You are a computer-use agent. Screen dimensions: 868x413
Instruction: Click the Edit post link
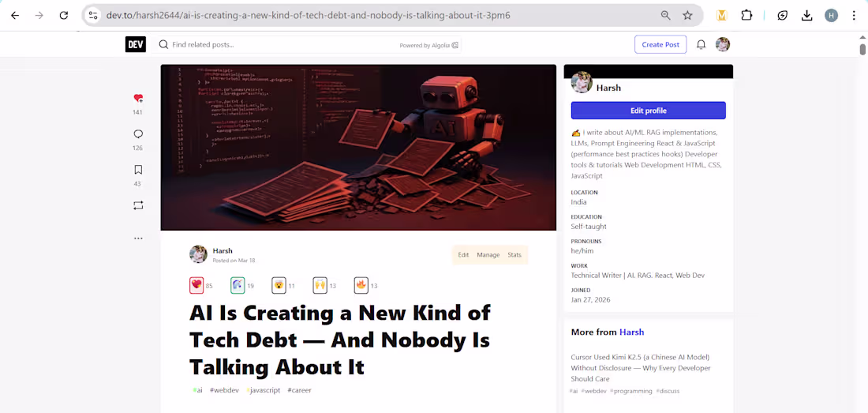click(x=463, y=254)
